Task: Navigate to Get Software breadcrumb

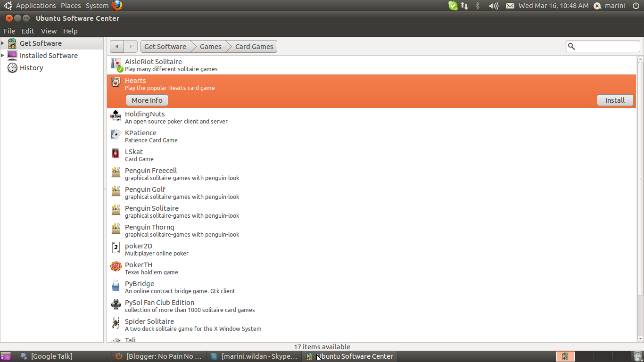Action: point(166,46)
